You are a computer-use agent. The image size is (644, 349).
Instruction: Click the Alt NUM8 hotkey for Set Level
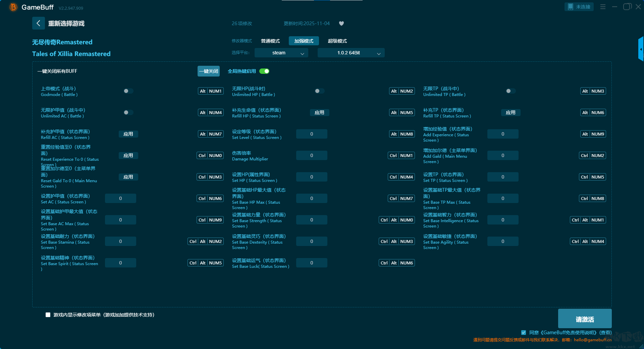click(402, 134)
